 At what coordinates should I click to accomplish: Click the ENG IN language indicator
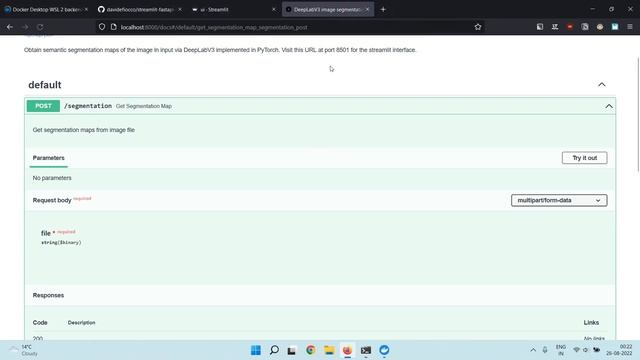tap(561, 350)
